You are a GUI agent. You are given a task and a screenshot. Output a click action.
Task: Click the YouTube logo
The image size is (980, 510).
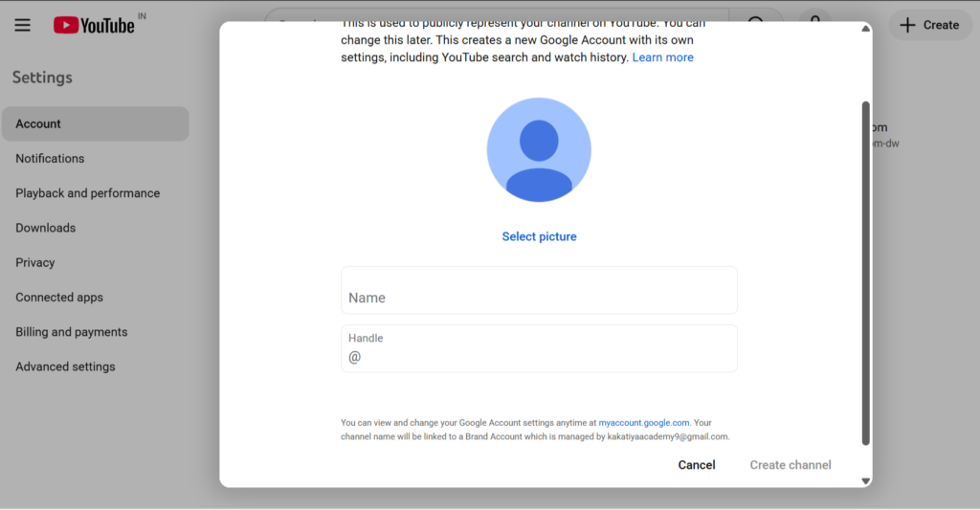point(94,25)
